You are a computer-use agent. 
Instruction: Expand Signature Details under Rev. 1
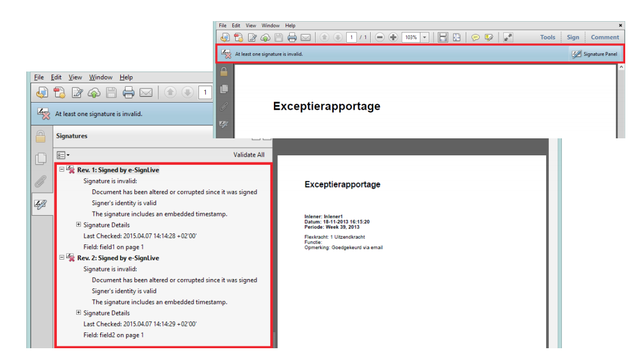click(79, 225)
